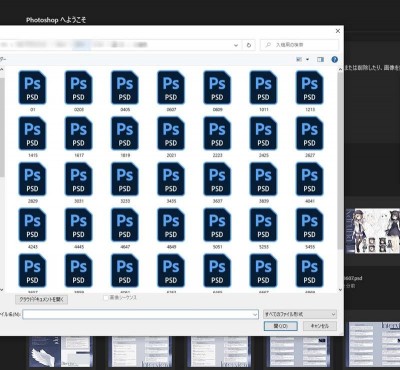Select the PSD file named 01
400x370 pixels.
(32, 91)
